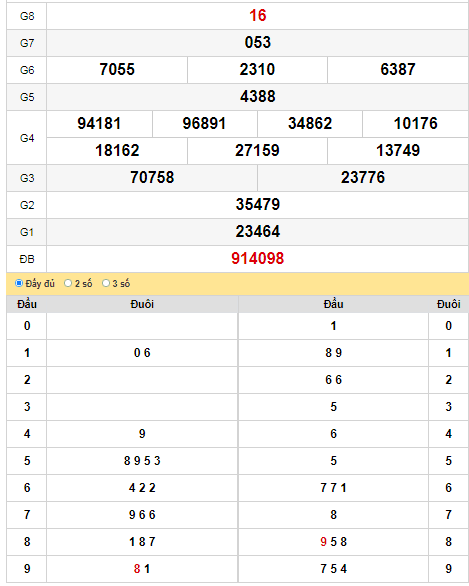Click G6 number 7055
Viewport: 469px width, 586px height.
tap(117, 70)
